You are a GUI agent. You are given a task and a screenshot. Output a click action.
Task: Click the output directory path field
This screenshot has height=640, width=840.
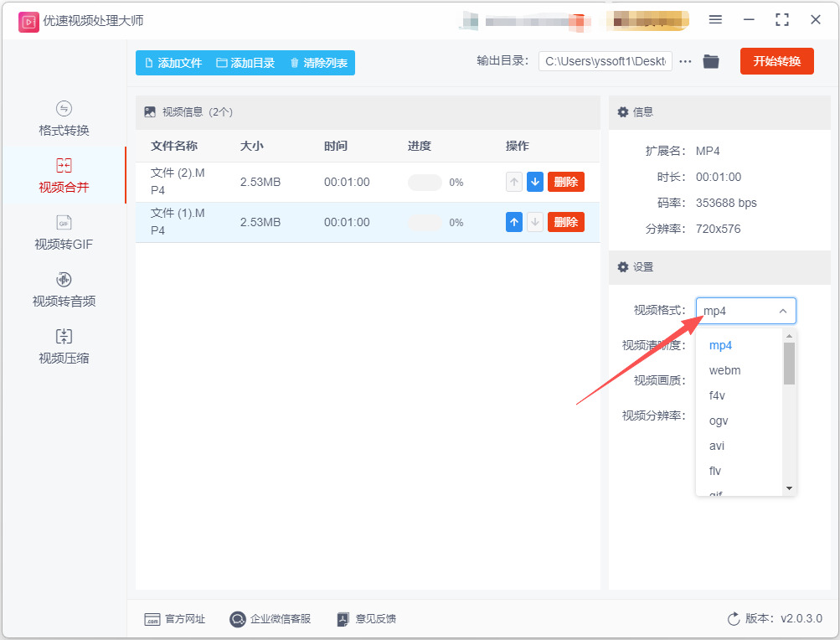pyautogui.click(x=606, y=61)
